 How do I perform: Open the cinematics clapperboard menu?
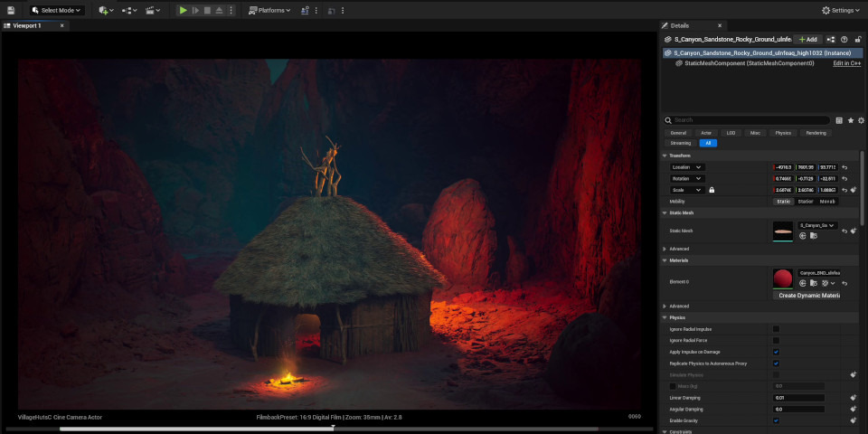point(153,11)
